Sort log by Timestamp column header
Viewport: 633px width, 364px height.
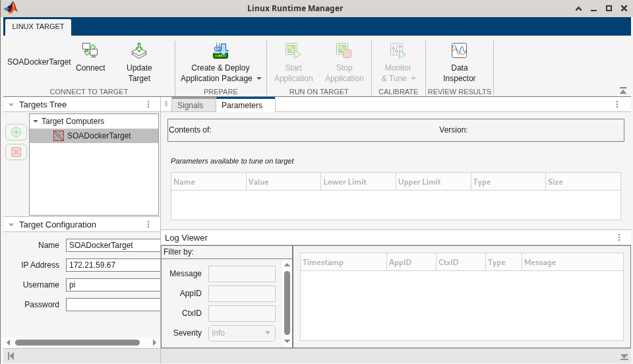343,262
